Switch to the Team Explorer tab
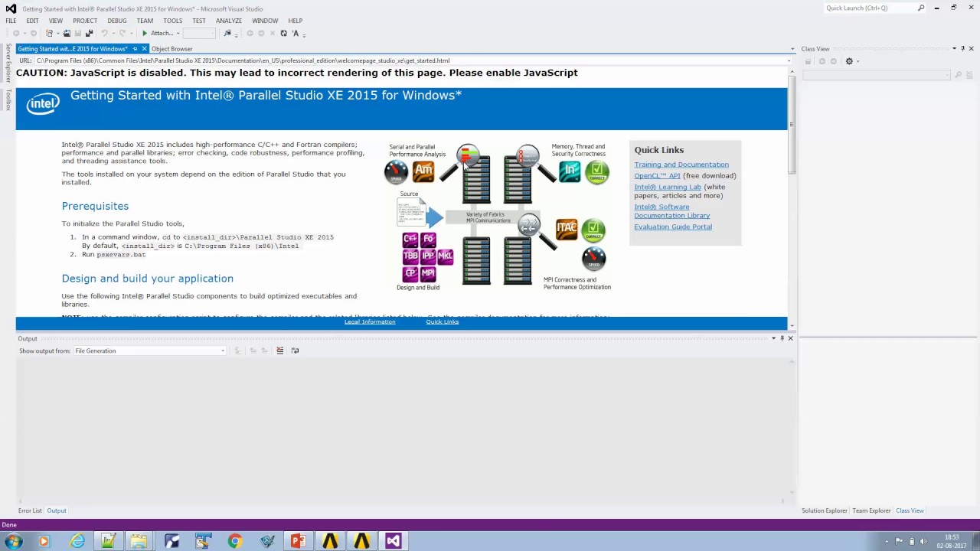Screen dimensions: 980x551 [871, 510]
